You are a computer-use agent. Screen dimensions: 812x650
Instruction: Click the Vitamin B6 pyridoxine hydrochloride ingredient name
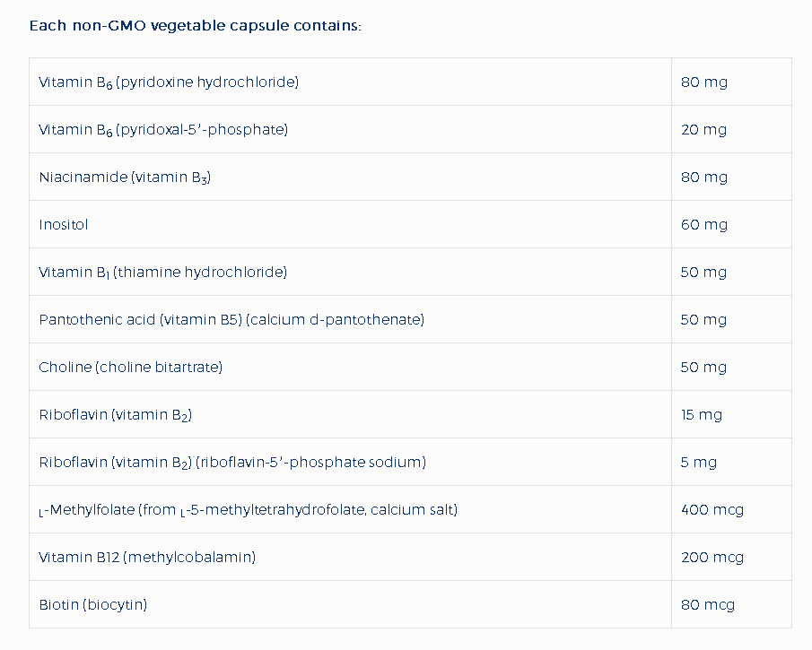[x=169, y=82]
